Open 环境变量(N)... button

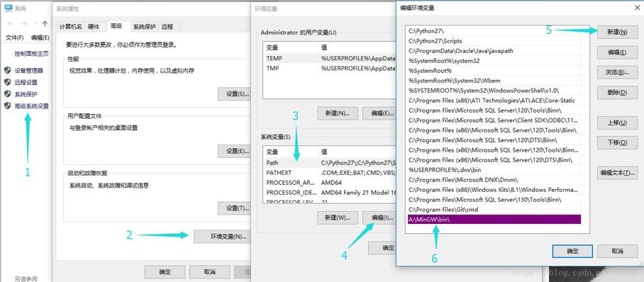[x=222, y=237]
